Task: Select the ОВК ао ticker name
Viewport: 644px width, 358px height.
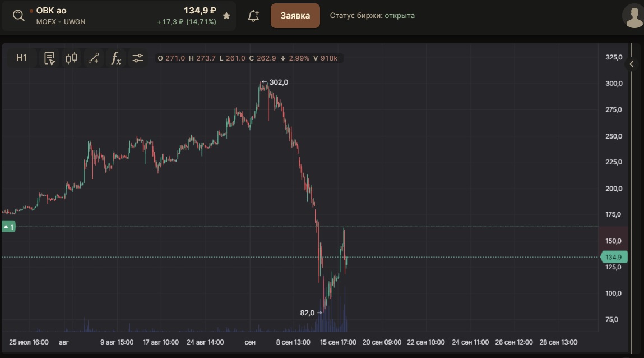Action: click(51, 11)
